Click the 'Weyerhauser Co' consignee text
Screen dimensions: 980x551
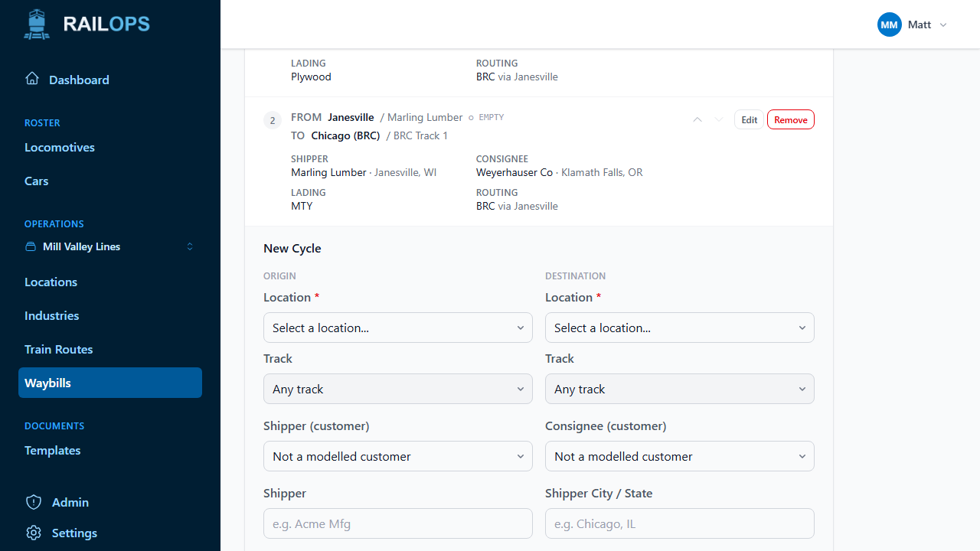point(514,172)
